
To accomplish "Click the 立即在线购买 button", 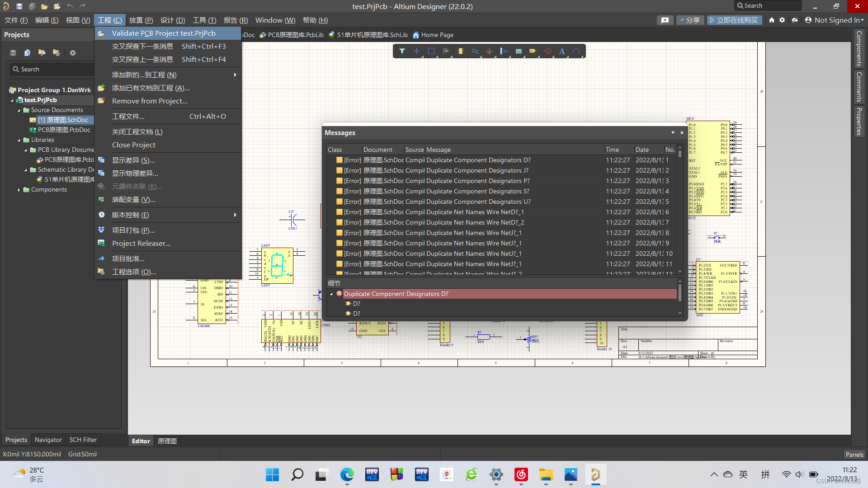I will pyautogui.click(x=735, y=20).
